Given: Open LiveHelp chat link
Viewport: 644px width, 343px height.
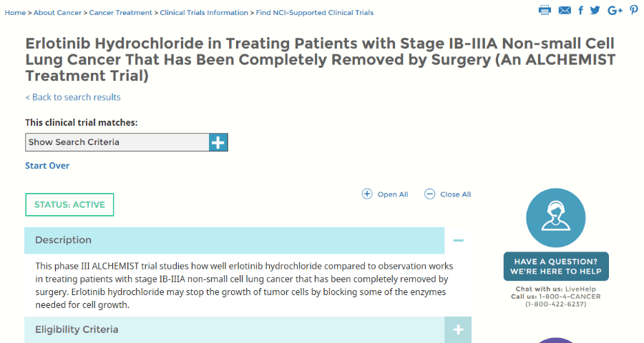Looking at the screenshot, I should click(x=579, y=289).
